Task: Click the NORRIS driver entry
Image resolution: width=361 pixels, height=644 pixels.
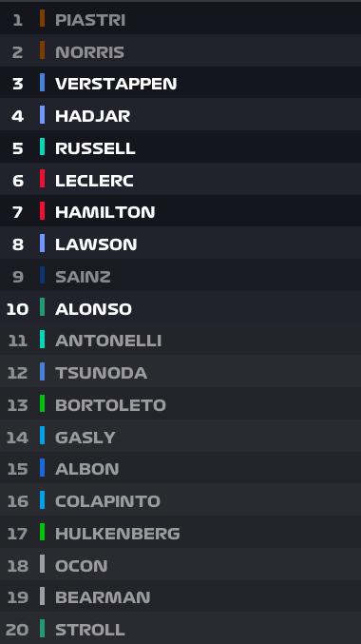Action: pyautogui.click(x=180, y=50)
